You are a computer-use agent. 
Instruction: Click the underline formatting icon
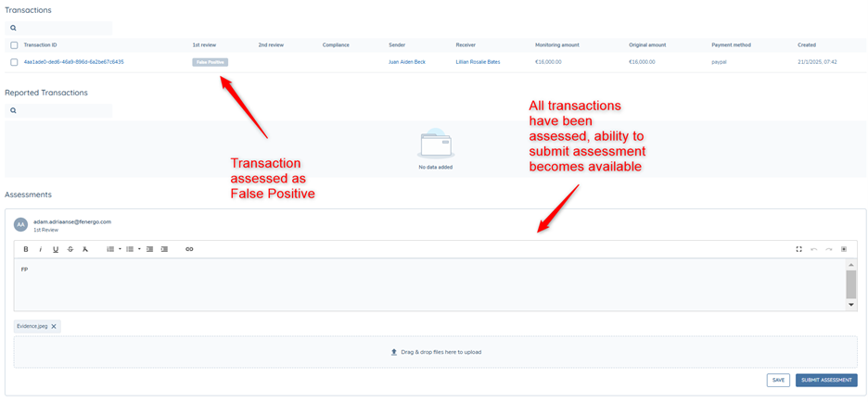pos(56,249)
